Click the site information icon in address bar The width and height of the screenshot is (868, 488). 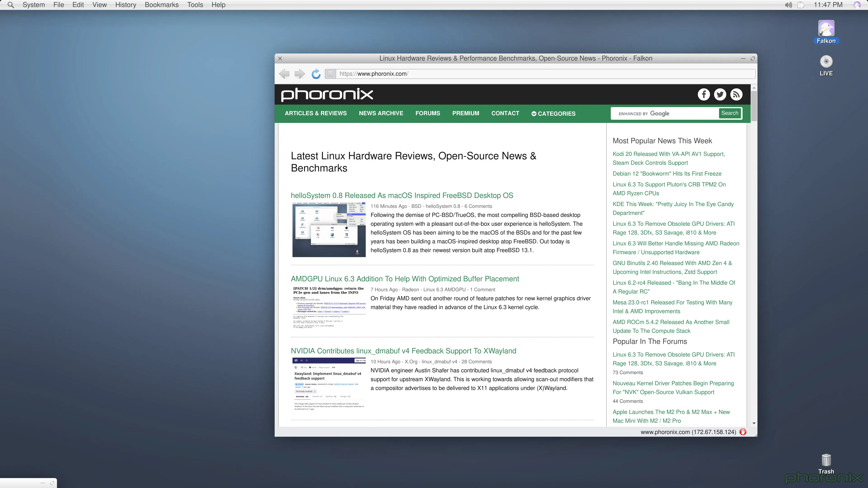coord(330,74)
